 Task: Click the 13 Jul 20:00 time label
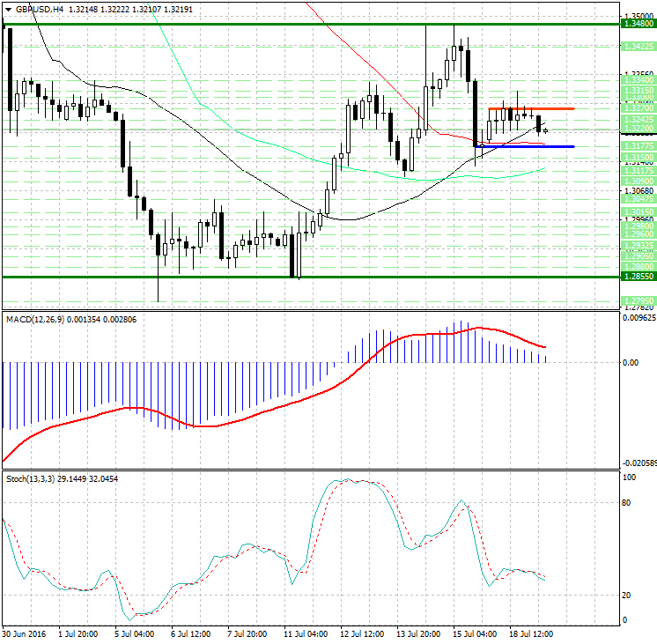(x=418, y=633)
